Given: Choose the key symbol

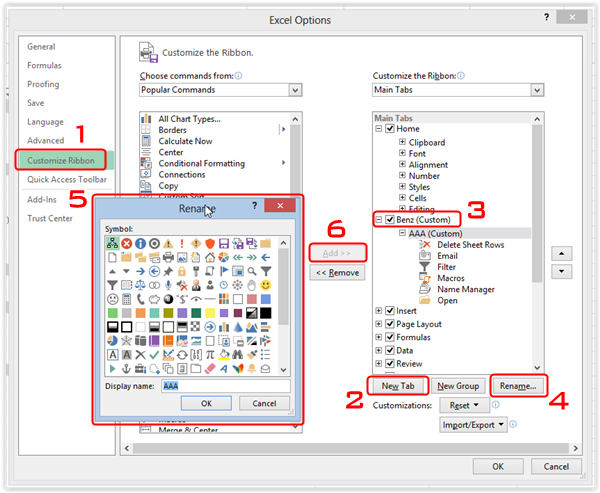Looking at the screenshot, I should click(196, 272).
